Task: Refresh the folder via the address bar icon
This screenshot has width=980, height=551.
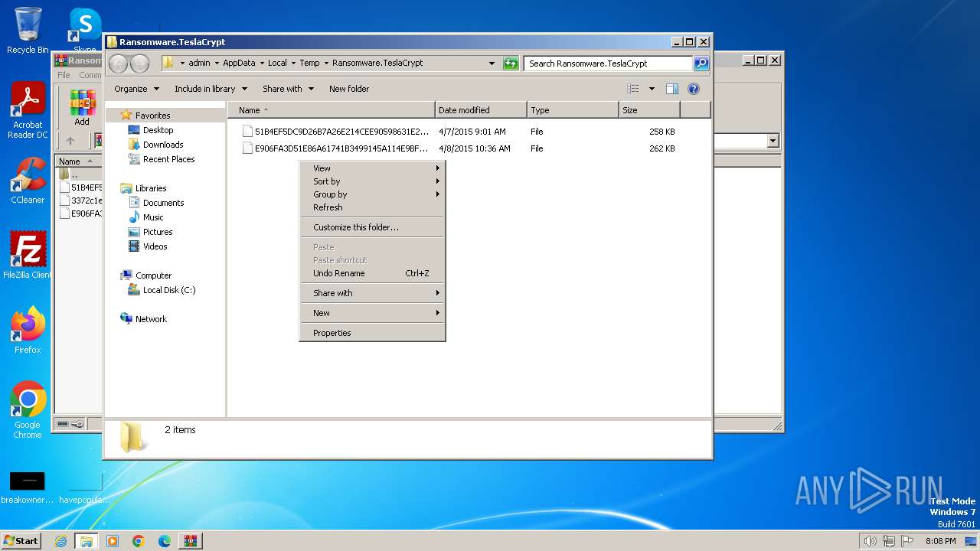Action: 511,64
